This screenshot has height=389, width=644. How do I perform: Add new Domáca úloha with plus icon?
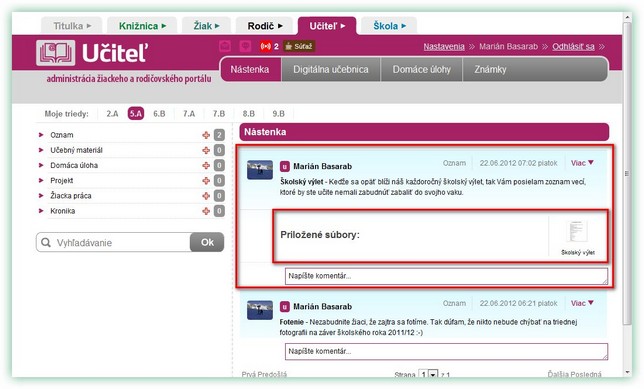click(x=206, y=166)
